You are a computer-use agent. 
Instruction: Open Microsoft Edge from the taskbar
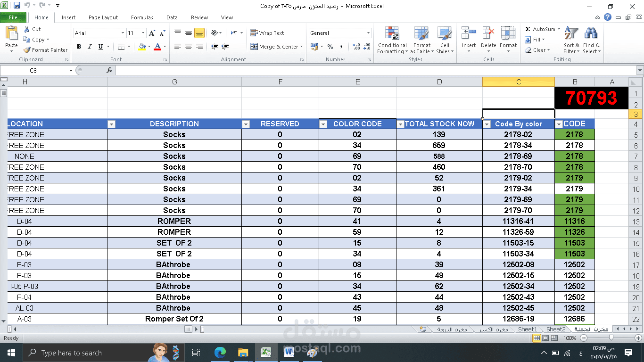tap(220, 353)
